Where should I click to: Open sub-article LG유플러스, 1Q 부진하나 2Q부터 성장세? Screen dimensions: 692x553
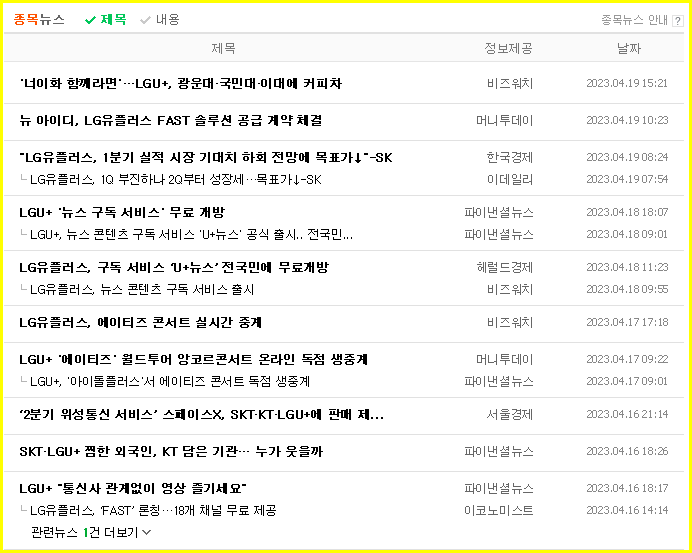tap(176, 180)
